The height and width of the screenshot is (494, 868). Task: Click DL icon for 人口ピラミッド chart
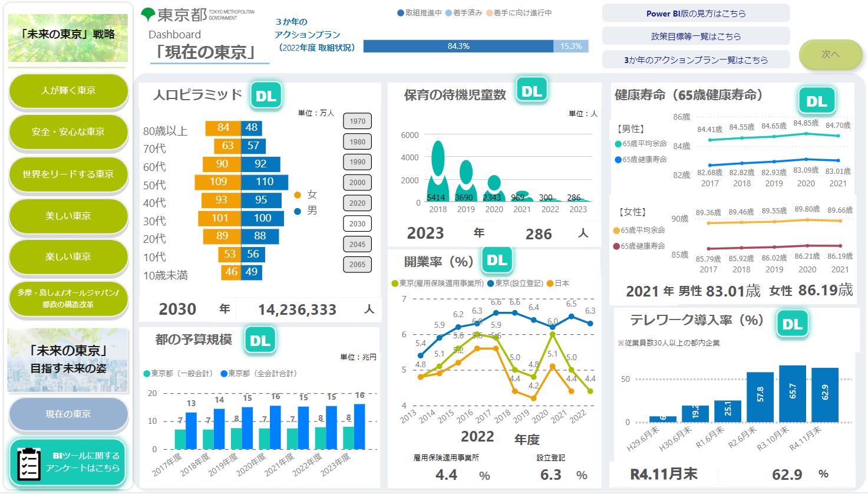(266, 96)
